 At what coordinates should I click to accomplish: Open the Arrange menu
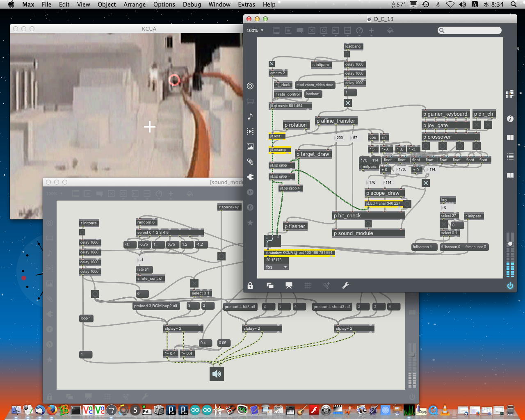[x=135, y=4]
